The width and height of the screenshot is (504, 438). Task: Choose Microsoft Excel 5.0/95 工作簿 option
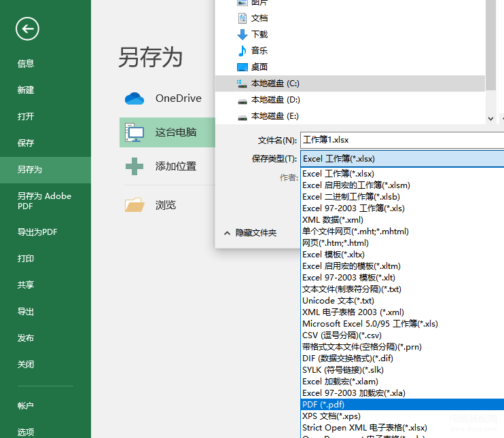pyautogui.click(x=402, y=324)
